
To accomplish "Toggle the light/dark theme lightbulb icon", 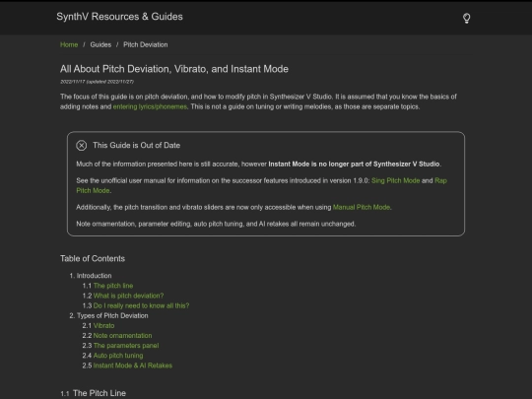I will [x=467, y=18].
